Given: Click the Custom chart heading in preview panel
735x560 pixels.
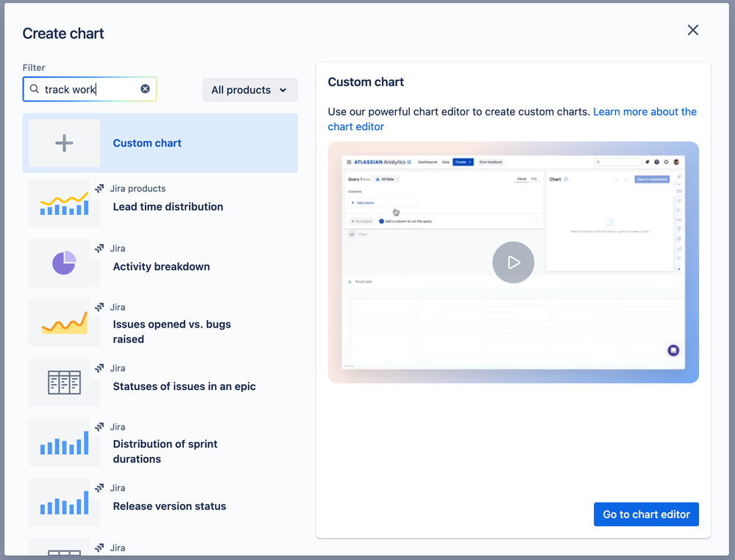Looking at the screenshot, I should [x=366, y=82].
